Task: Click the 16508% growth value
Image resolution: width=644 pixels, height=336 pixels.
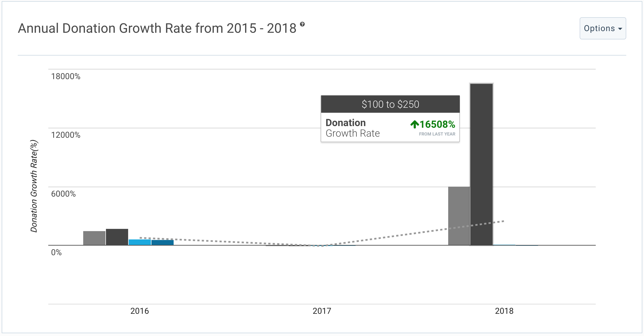Action: click(x=437, y=124)
